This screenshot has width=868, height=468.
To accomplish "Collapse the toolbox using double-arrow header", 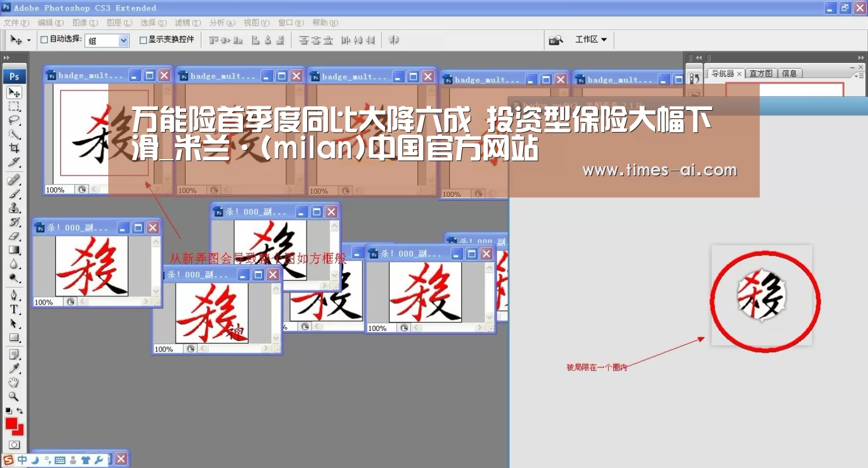I will tap(7, 58).
